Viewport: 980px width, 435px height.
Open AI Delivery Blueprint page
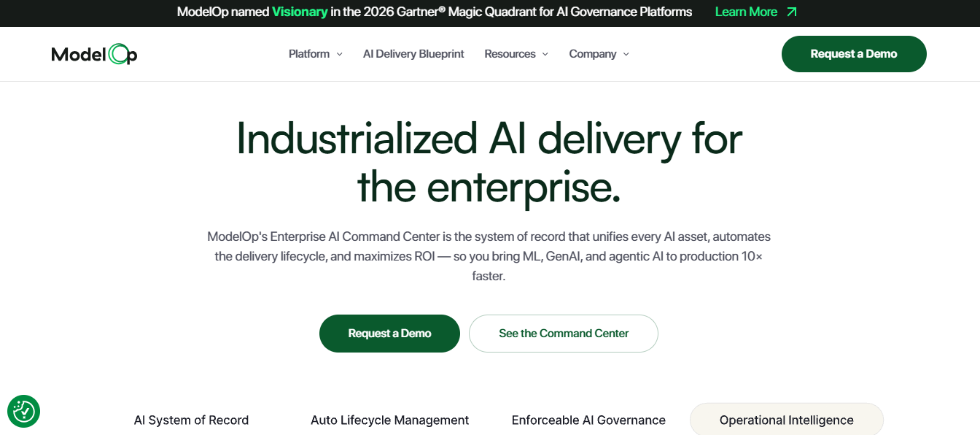click(413, 54)
